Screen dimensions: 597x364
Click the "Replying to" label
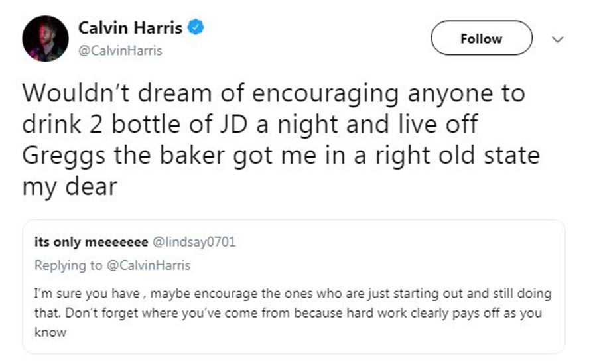pos(68,265)
